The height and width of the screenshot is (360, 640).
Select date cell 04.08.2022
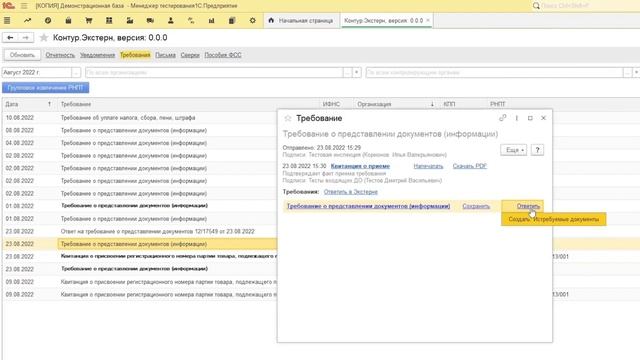click(x=20, y=143)
